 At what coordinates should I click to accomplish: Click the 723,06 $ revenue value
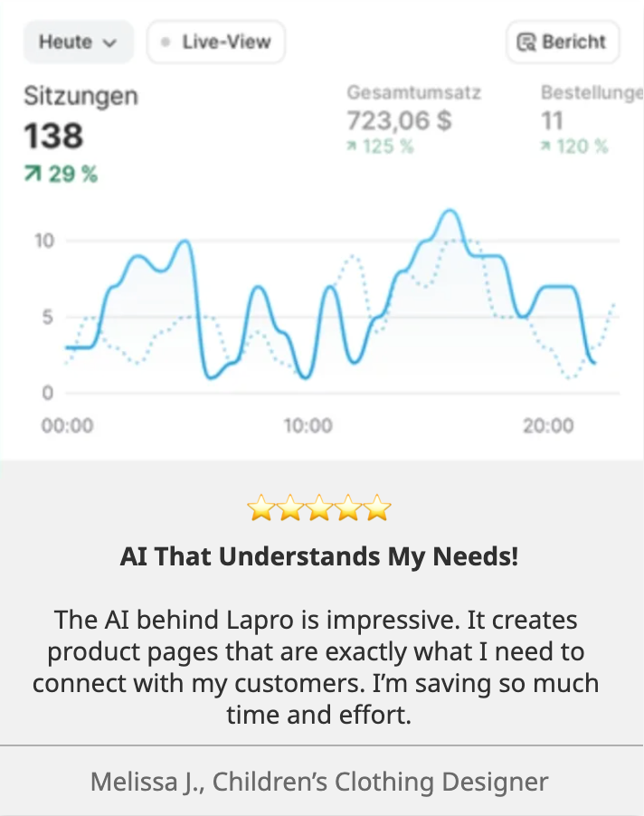click(399, 119)
